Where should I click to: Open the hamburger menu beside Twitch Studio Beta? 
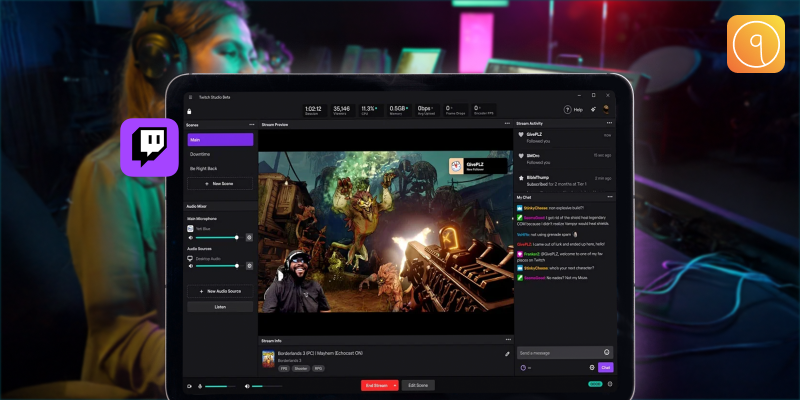190,97
